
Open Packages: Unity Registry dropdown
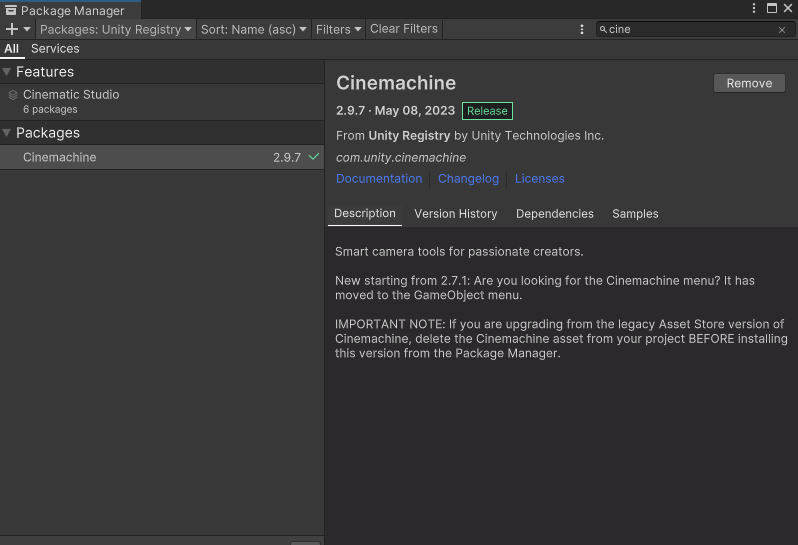coord(116,30)
